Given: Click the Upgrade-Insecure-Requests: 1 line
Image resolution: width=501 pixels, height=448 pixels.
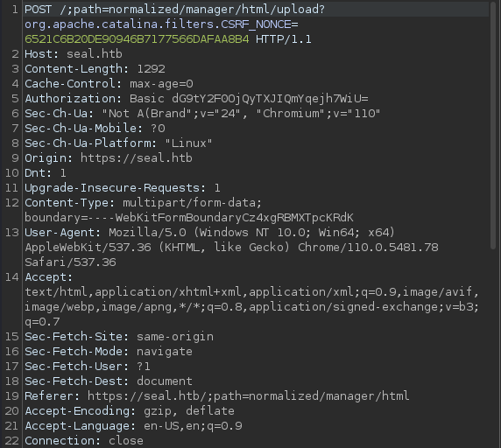Looking at the screenshot, I should (x=123, y=187).
